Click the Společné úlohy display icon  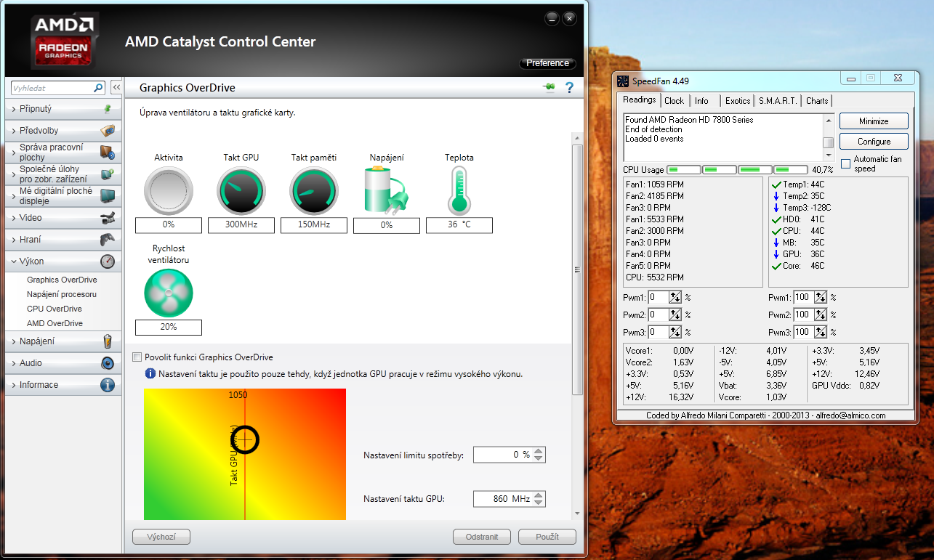(108, 174)
